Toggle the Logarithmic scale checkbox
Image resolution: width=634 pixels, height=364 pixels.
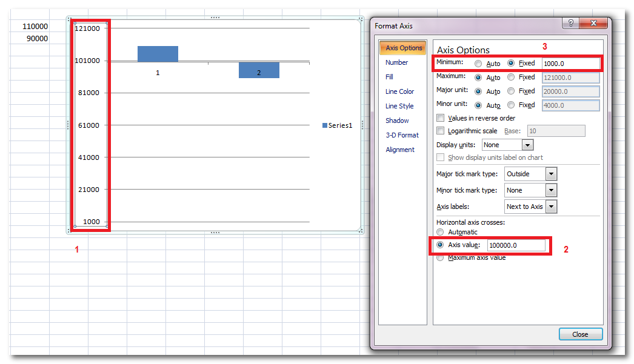(441, 131)
